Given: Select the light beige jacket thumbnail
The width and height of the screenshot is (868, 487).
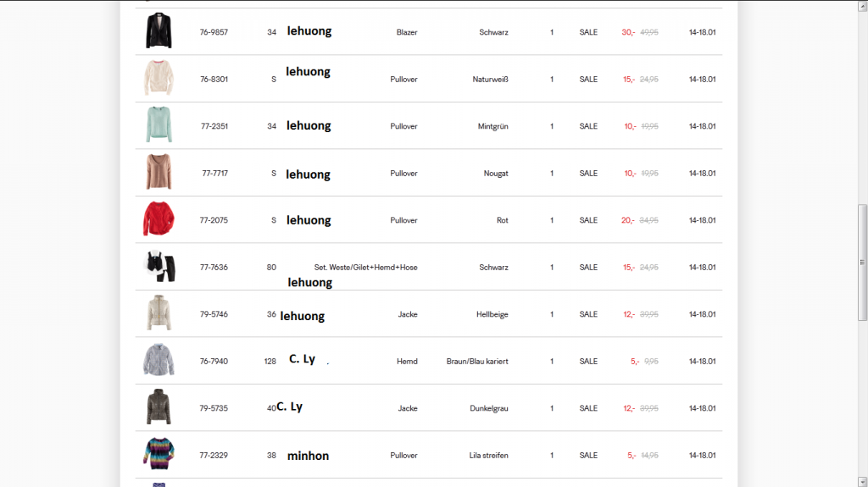Looking at the screenshot, I should 159,314.
